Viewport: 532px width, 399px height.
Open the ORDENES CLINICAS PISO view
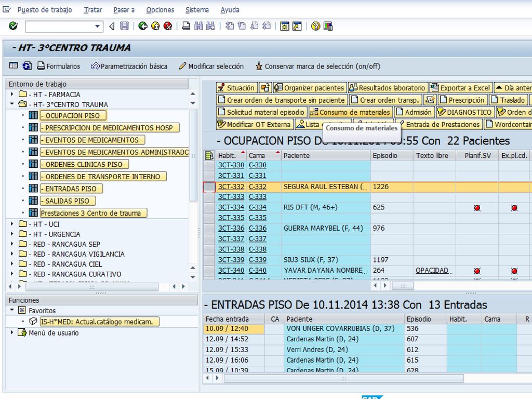point(84,165)
